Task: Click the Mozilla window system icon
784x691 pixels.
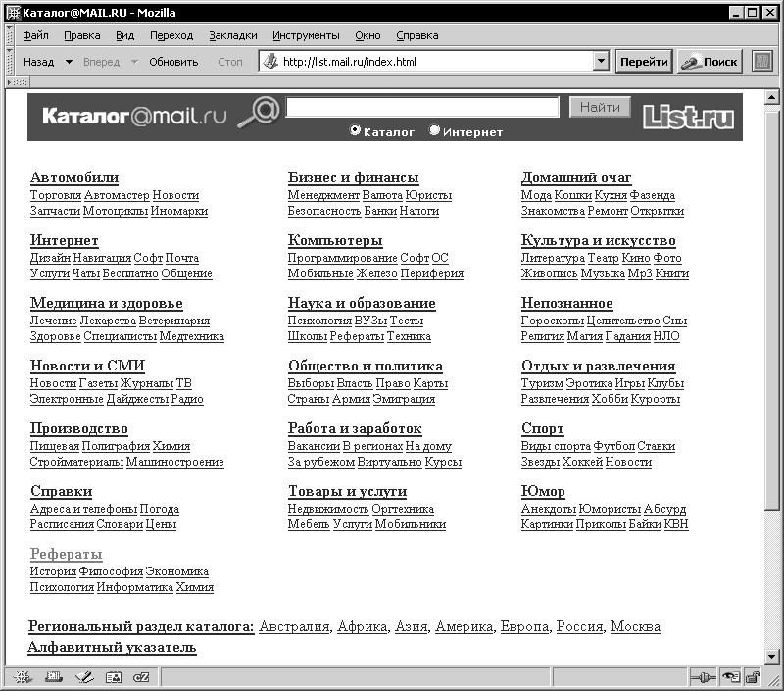Action: point(13,13)
